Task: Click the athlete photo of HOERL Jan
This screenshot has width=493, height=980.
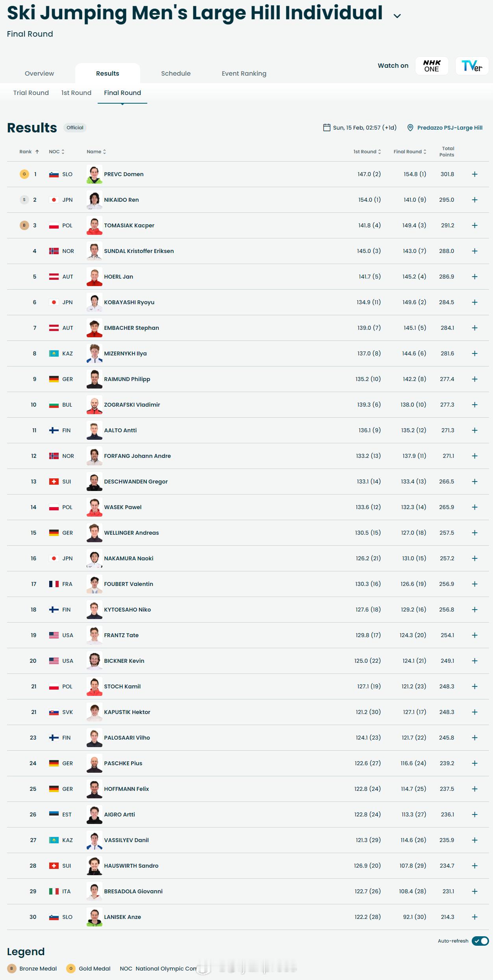Action: click(95, 277)
